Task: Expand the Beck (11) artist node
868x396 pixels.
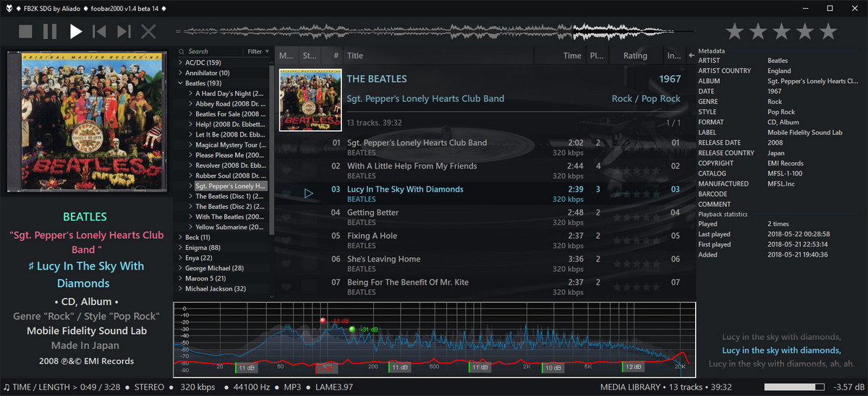Action: [180, 237]
